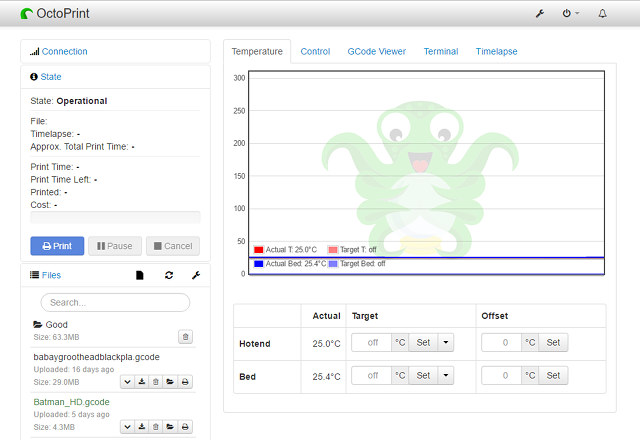Set the Bed target temperature
The width and height of the screenshot is (640, 440).
[423, 376]
